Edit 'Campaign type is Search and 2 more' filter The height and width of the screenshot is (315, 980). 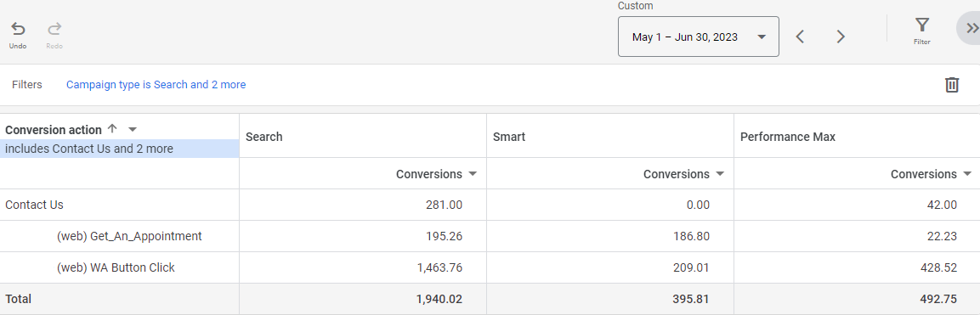pos(156,85)
